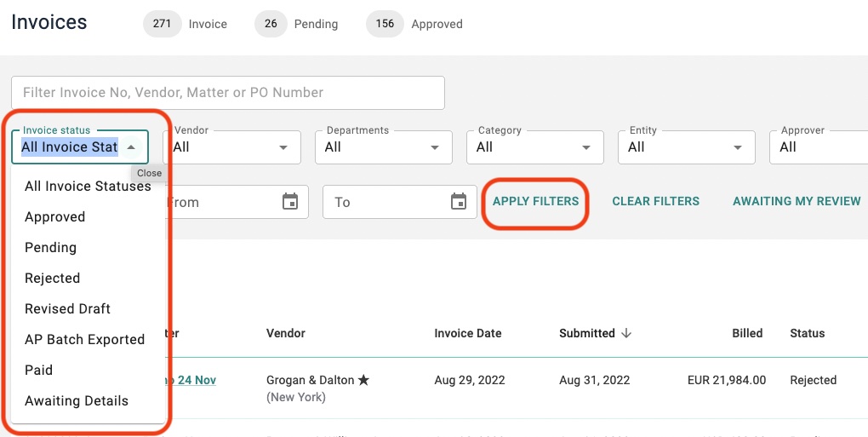Viewport: 868px width, 437px height.
Task: Expand the Entity filter dropdown
Action: pyautogui.click(x=687, y=147)
